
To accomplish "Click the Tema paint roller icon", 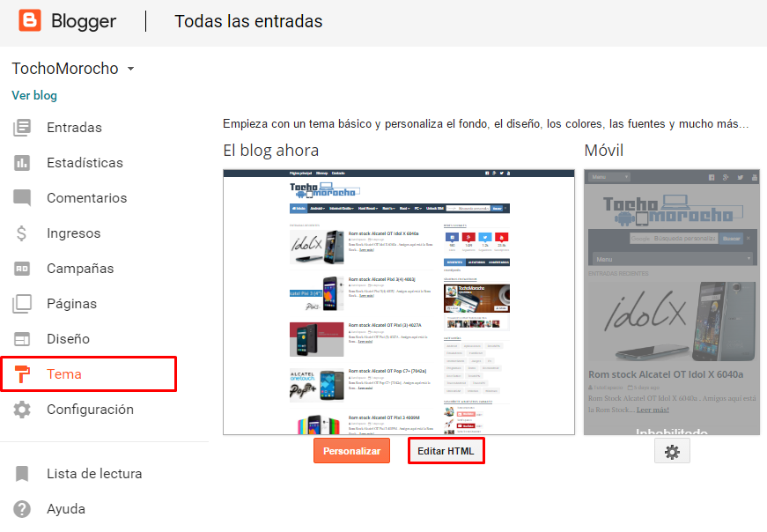I will tap(22, 374).
